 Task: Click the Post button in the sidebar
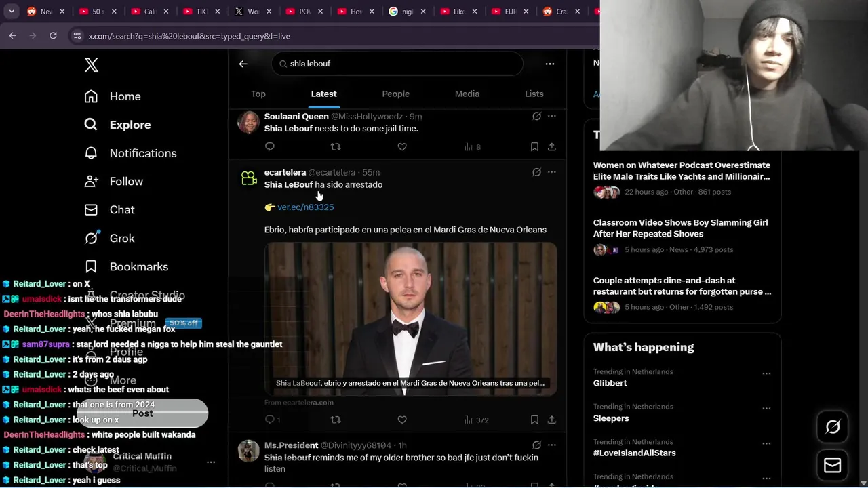coord(142,413)
